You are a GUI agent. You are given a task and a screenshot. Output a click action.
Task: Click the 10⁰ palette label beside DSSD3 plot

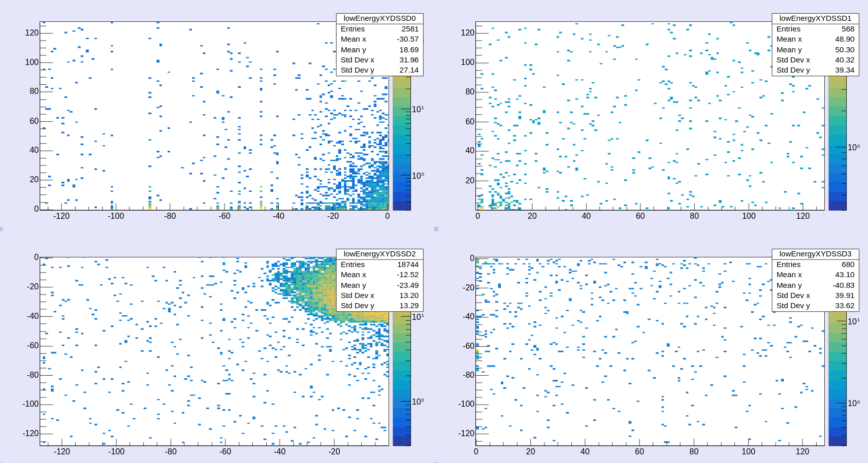(x=854, y=403)
